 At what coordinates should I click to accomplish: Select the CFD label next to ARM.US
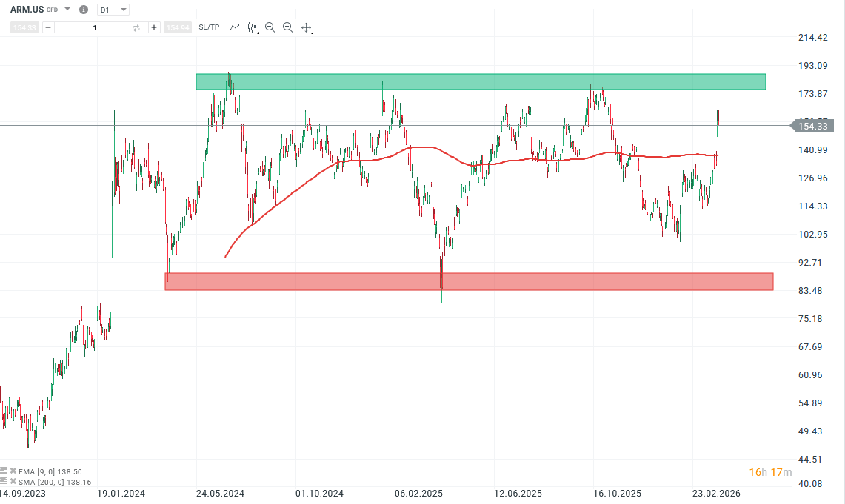tap(52, 10)
